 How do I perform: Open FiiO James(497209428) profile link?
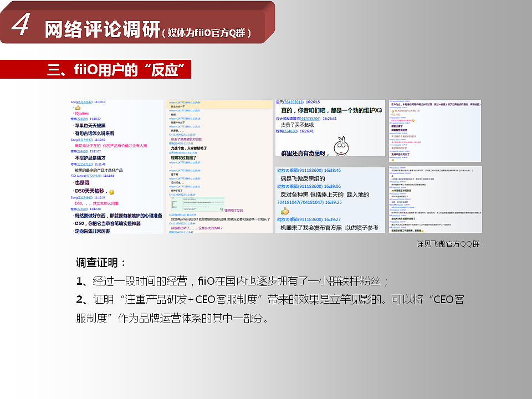[x=93, y=176]
